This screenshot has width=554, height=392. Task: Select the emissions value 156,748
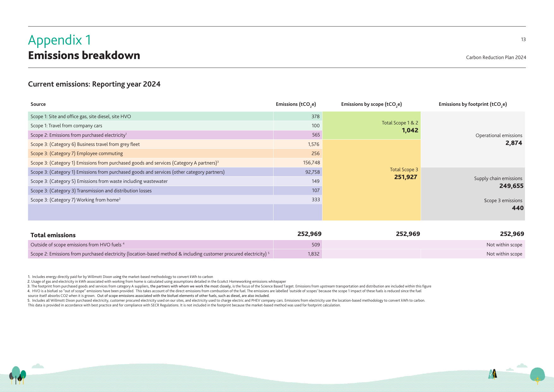pyautogui.click(x=311, y=163)
